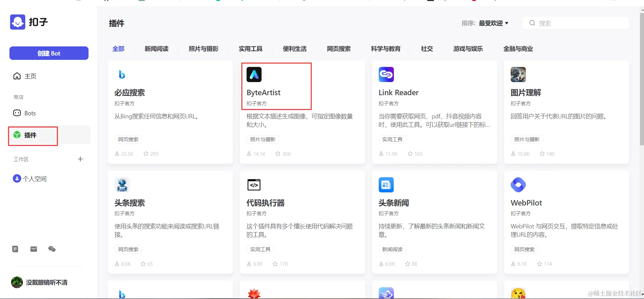Click the star icon on 头条搜索 card

(x=143, y=264)
